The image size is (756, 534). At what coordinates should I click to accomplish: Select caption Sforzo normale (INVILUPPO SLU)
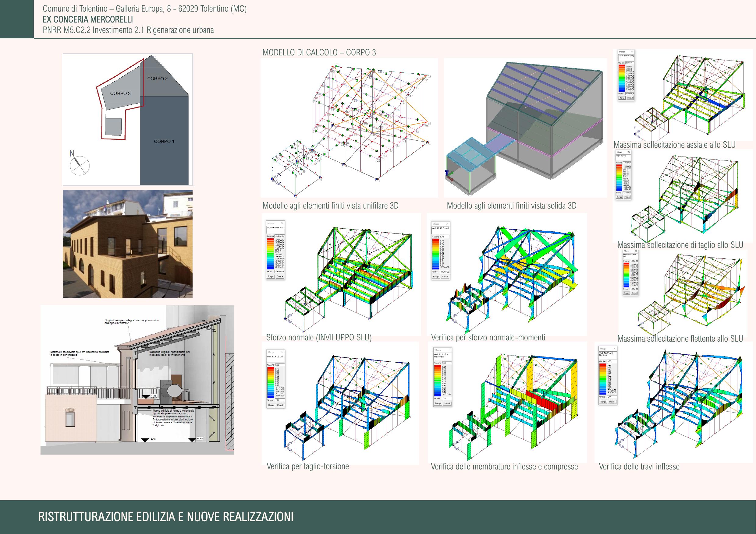(319, 338)
